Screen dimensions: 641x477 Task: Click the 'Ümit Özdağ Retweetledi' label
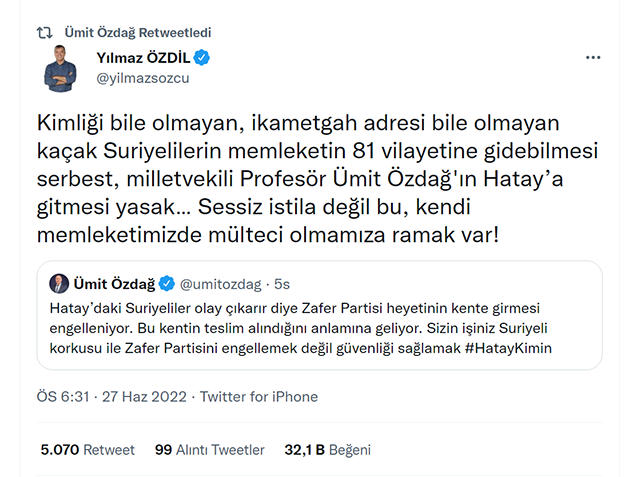click(x=138, y=32)
